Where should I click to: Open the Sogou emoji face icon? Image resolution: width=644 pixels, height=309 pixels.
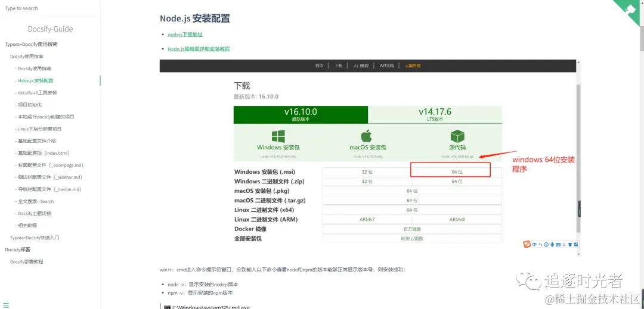pyautogui.click(x=546, y=244)
